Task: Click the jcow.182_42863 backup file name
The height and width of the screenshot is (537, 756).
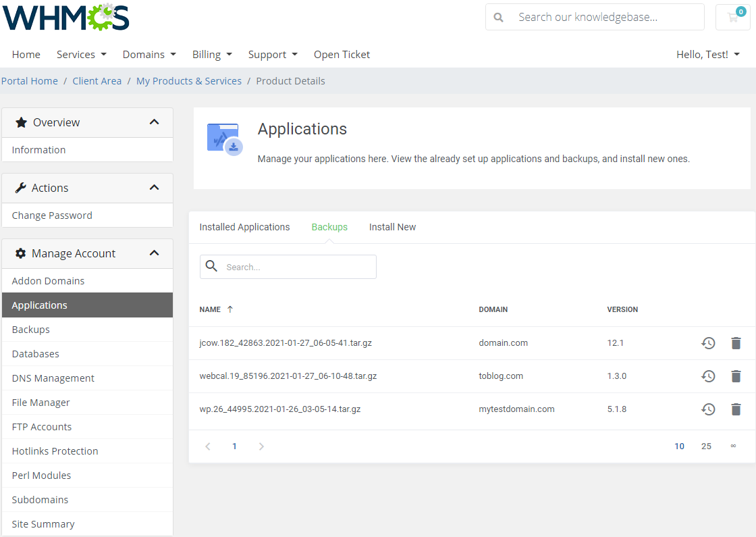Action: pos(286,343)
